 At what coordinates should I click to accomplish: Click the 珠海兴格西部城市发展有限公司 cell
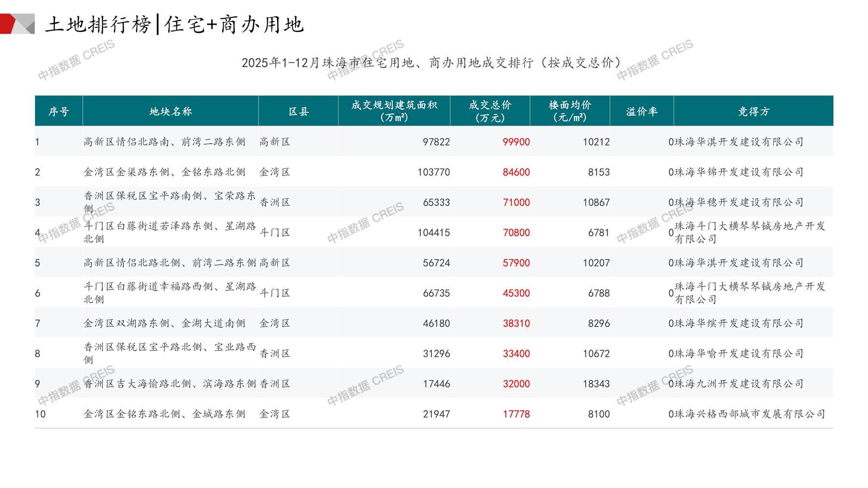click(x=750, y=414)
